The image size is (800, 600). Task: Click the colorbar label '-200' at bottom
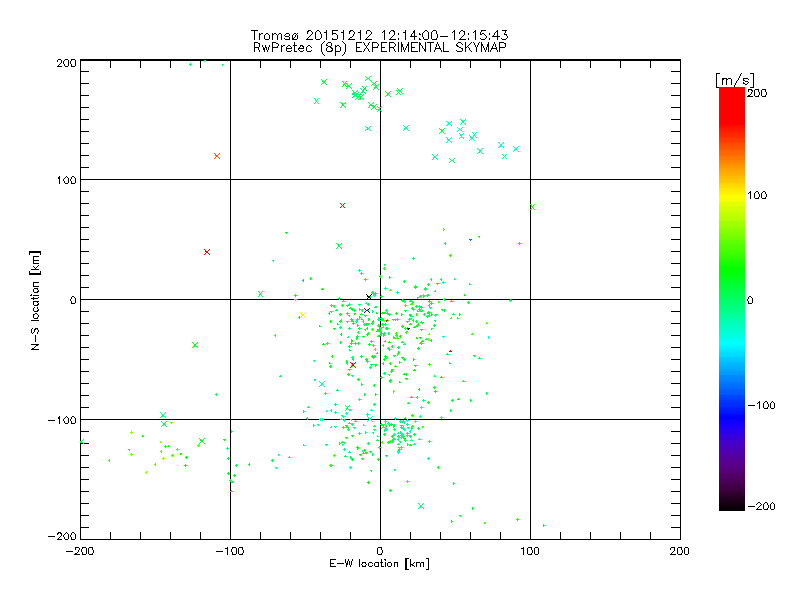tap(761, 506)
